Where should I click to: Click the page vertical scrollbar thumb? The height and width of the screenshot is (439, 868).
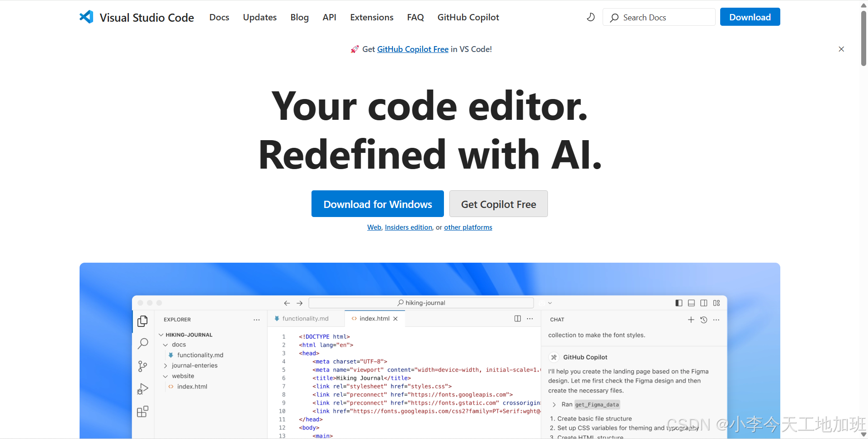[x=863, y=38]
